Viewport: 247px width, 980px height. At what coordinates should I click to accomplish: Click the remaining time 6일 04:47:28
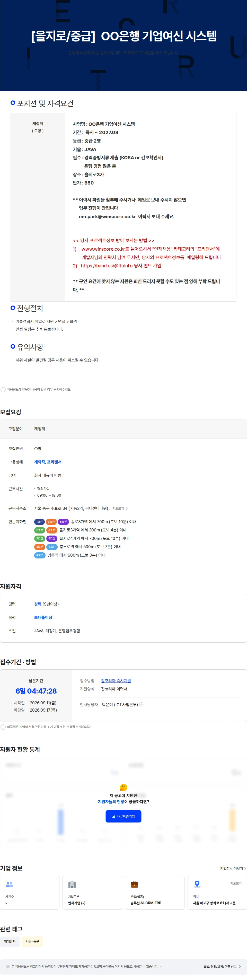click(x=36, y=691)
